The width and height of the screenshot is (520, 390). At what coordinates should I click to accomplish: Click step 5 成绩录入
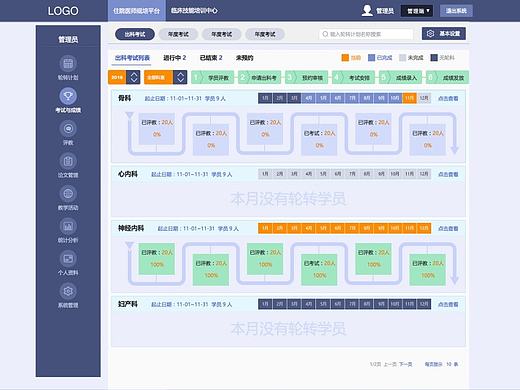(x=401, y=77)
